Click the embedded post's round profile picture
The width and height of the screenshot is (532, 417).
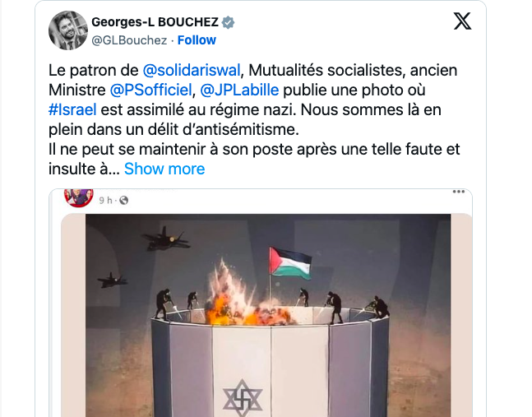pos(79,197)
